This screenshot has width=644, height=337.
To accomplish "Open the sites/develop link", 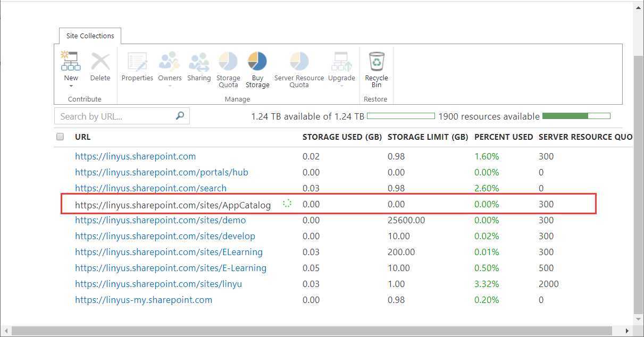I will [165, 236].
